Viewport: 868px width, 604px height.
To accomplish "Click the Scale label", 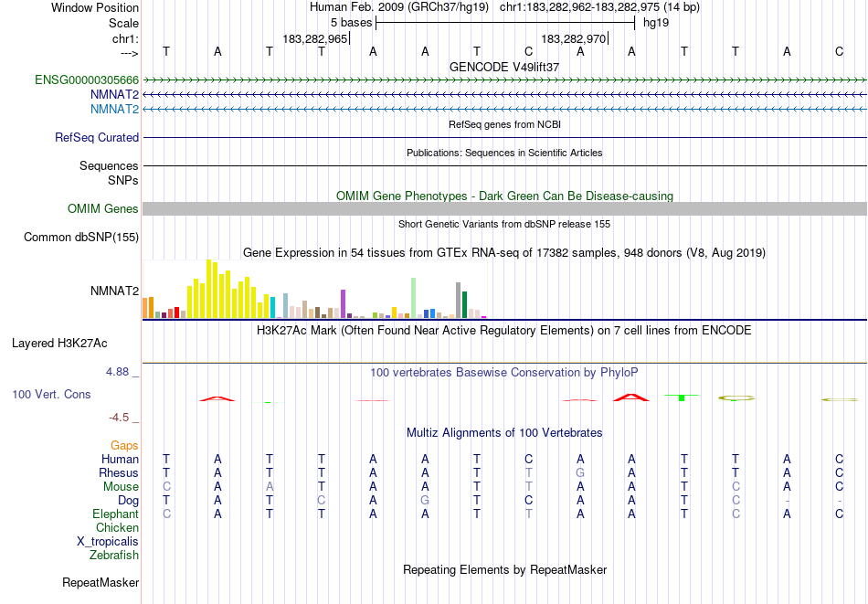I will pos(124,23).
